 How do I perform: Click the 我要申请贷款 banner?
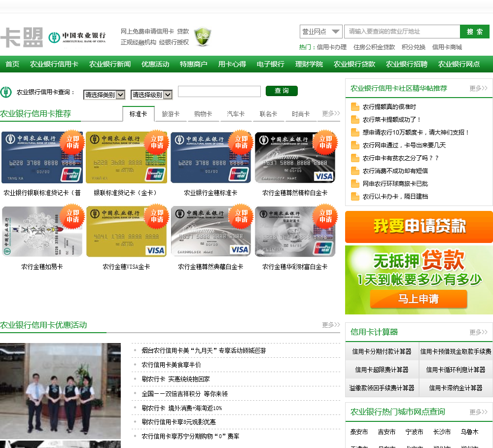pyautogui.click(x=419, y=227)
